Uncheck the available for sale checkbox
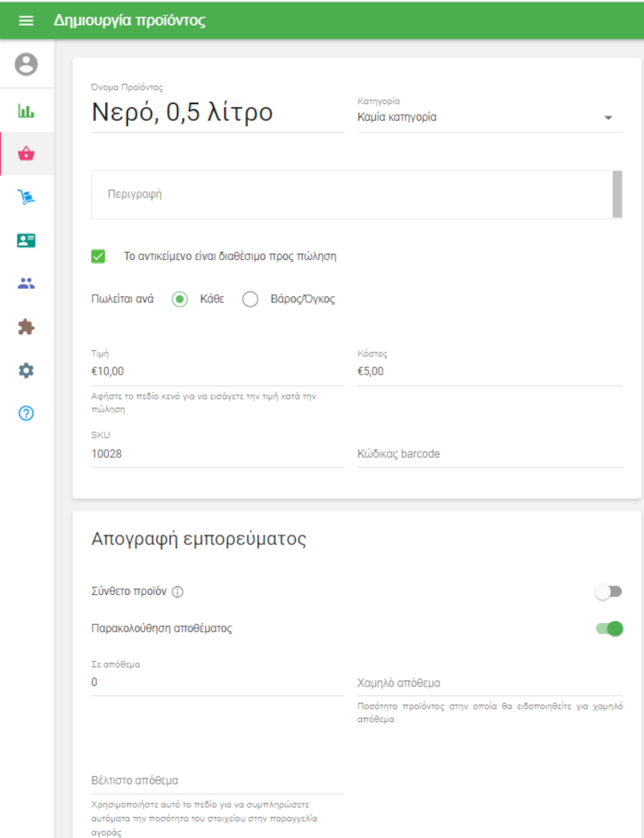 pos(99,257)
